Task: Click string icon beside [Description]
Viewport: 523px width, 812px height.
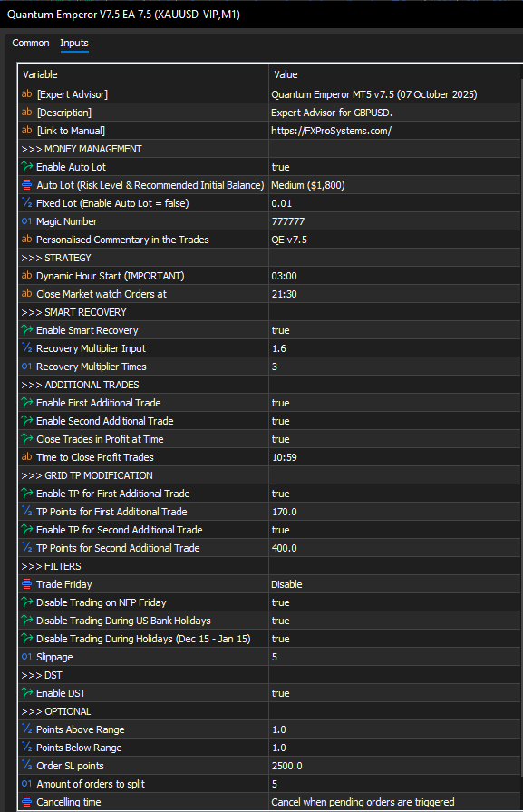Action: click(27, 112)
